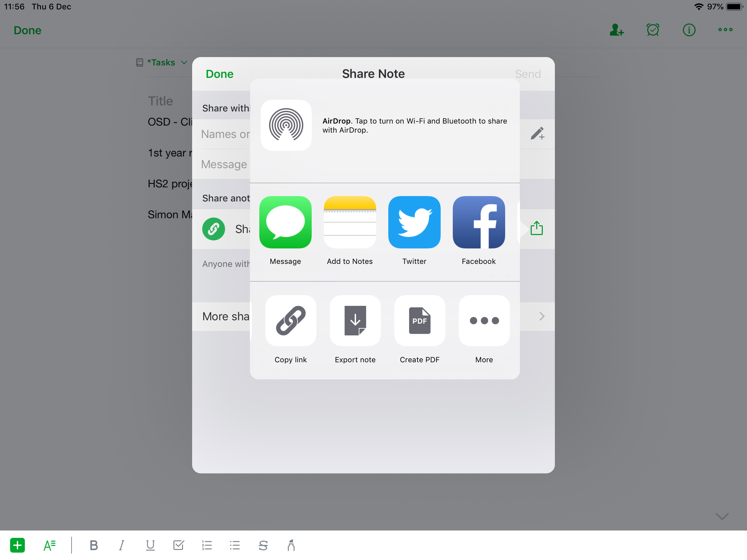The height and width of the screenshot is (560, 747).
Task: Select the highlighter tool
Action: (x=291, y=545)
